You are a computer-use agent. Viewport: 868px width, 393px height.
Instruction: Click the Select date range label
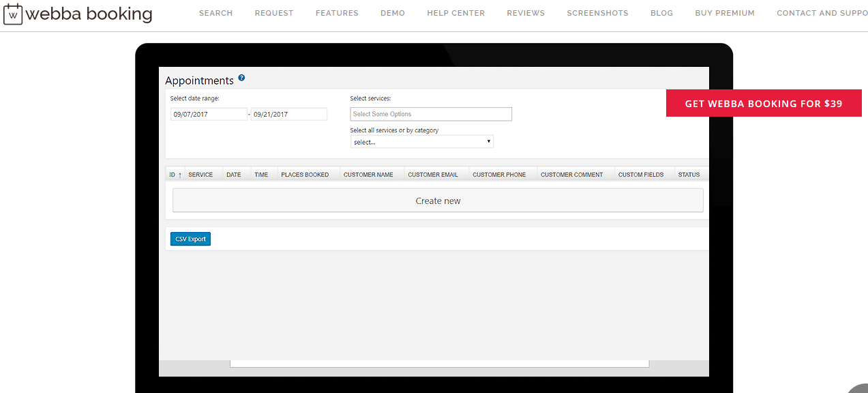click(x=195, y=98)
